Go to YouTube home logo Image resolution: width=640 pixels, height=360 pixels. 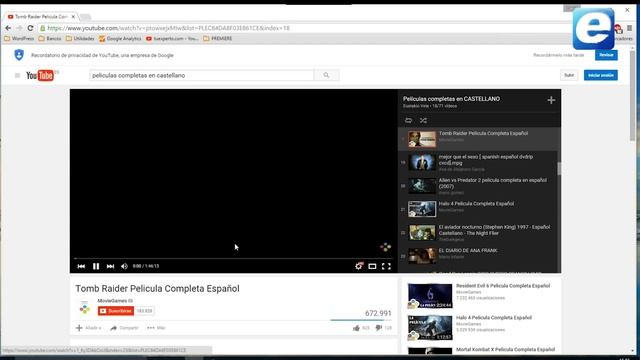[x=41, y=75]
